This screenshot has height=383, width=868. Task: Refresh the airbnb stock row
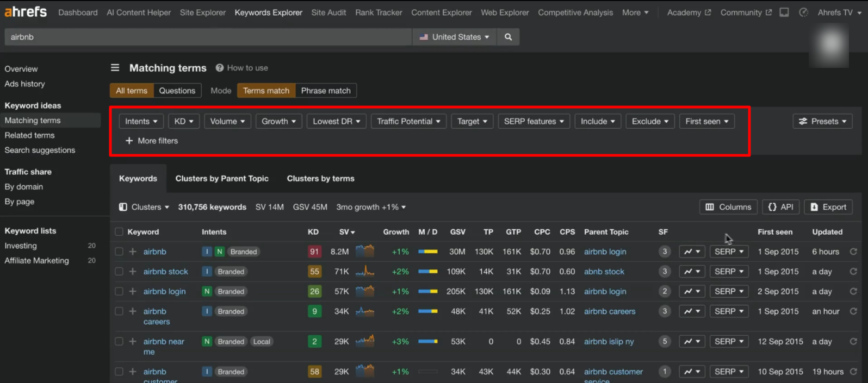point(853,272)
